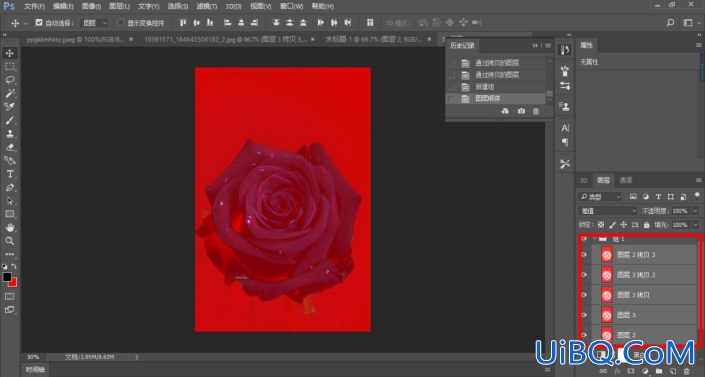Open the auto-select 图层 dropdown
This screenshot has height=377, width=705.
[x=94, y=22]
